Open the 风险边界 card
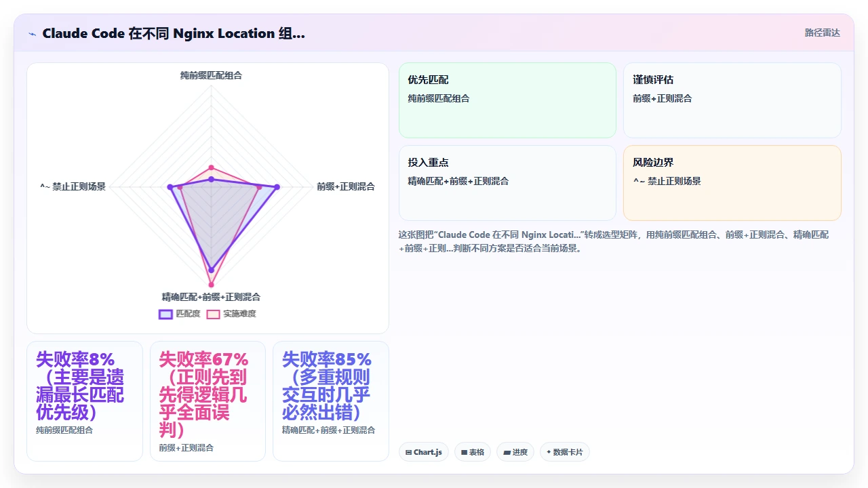The width and height of the screenshot is (868, 488). click(732, 183)
